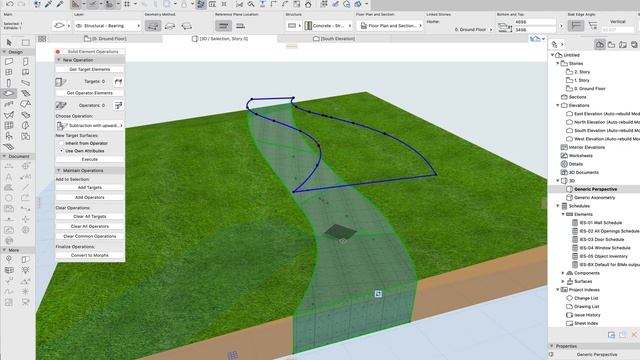Click the Pick Up Parameters eyedropper icon
This screenshot has height=360, width=640.
(x=49, y=4)
